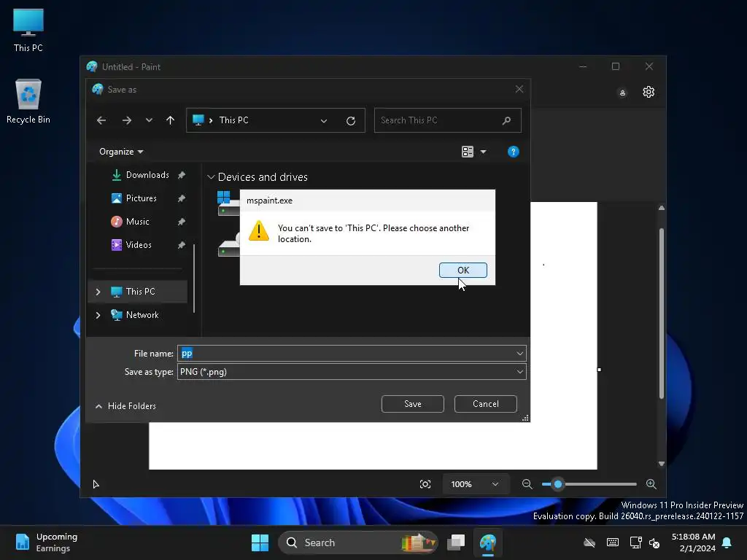Open the Upcoming Earnings widget
This screenshot has width=747, height=560.
pyautogui.click(x=47, y=542)
